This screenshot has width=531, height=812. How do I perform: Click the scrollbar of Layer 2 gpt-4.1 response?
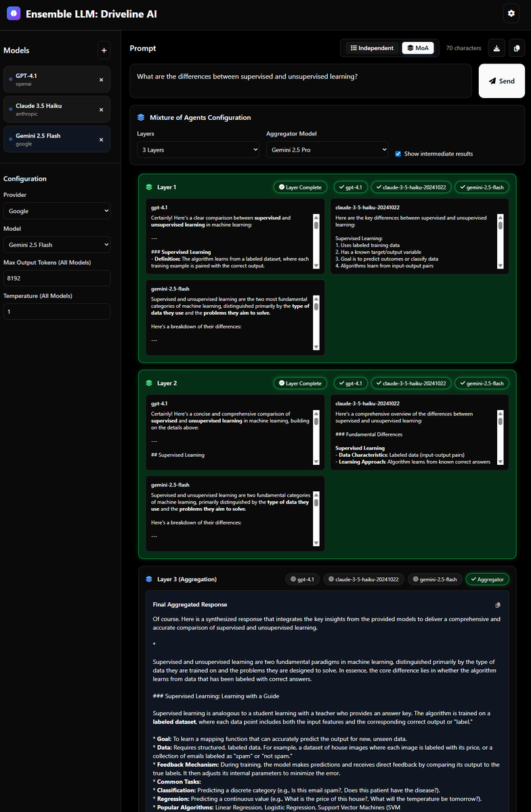click(316, 437)
